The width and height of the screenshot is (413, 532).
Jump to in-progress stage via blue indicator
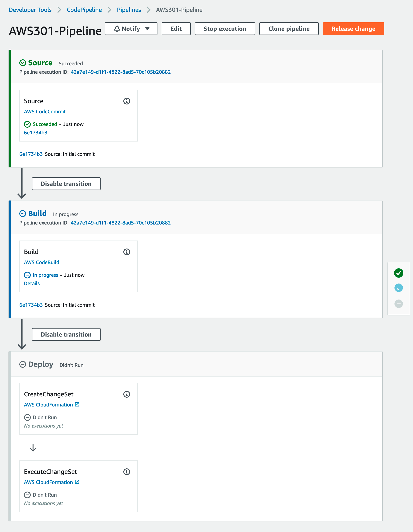(x=399, y=288)
